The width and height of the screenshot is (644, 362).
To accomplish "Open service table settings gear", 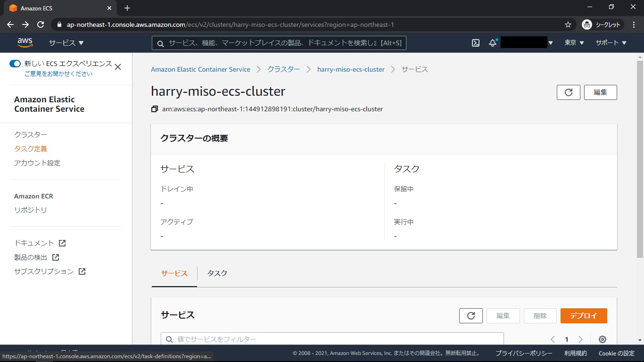I will point(602,339).
